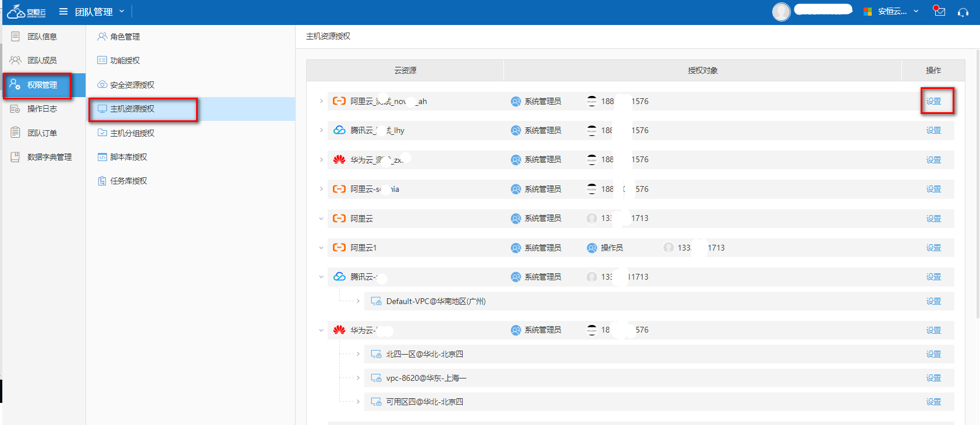Image resolution: width=980 pixels, height=425 pixels.
Task: Toggle the hamburger menu icon
Action: tap(63, 12)
